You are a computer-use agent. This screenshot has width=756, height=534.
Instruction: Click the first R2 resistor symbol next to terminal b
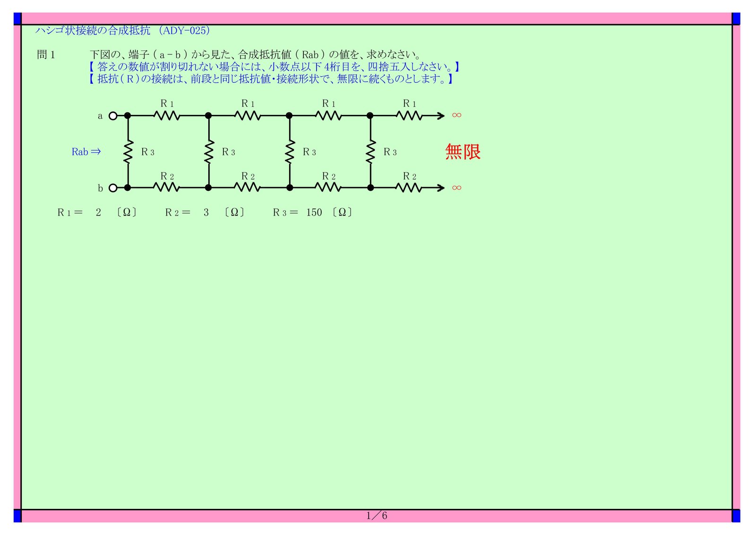[x=167, y=188]
